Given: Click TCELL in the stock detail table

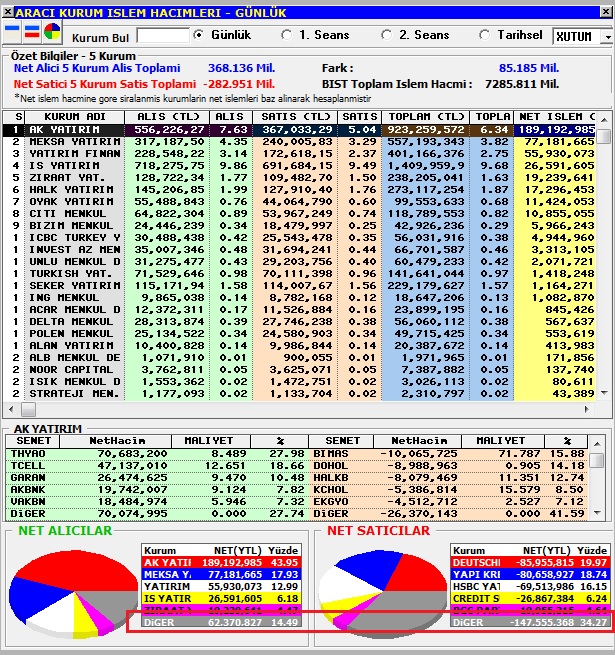Looking at the screenshot, I should point(28,466).
